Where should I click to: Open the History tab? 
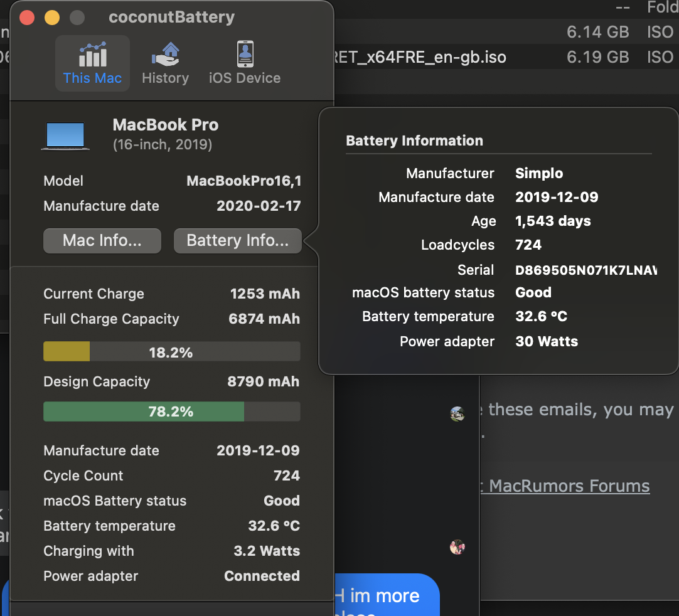point(165,55)
